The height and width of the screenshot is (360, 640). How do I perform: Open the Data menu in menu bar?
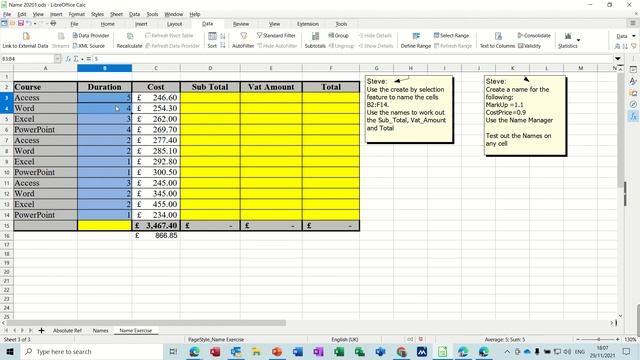click(x=134, y=14)
